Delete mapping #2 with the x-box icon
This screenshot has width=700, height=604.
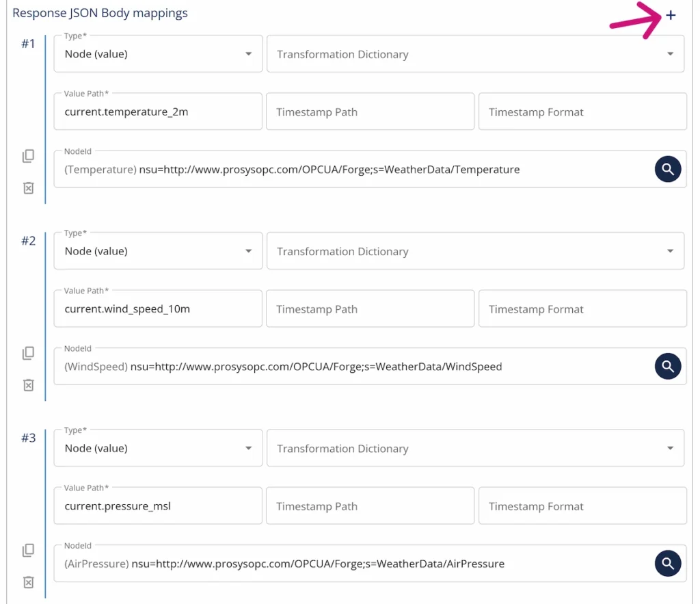pos(27,384)
